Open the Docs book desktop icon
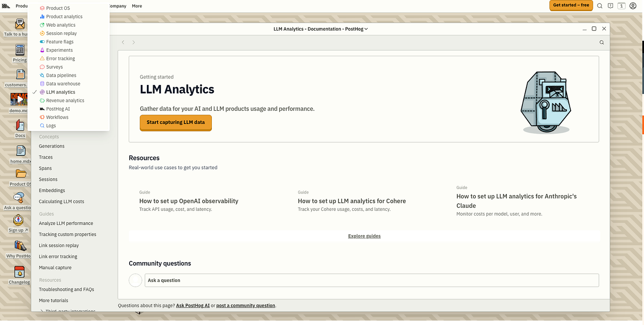The width and height of the screenshot is (644, 325). [x=20, y=125]
